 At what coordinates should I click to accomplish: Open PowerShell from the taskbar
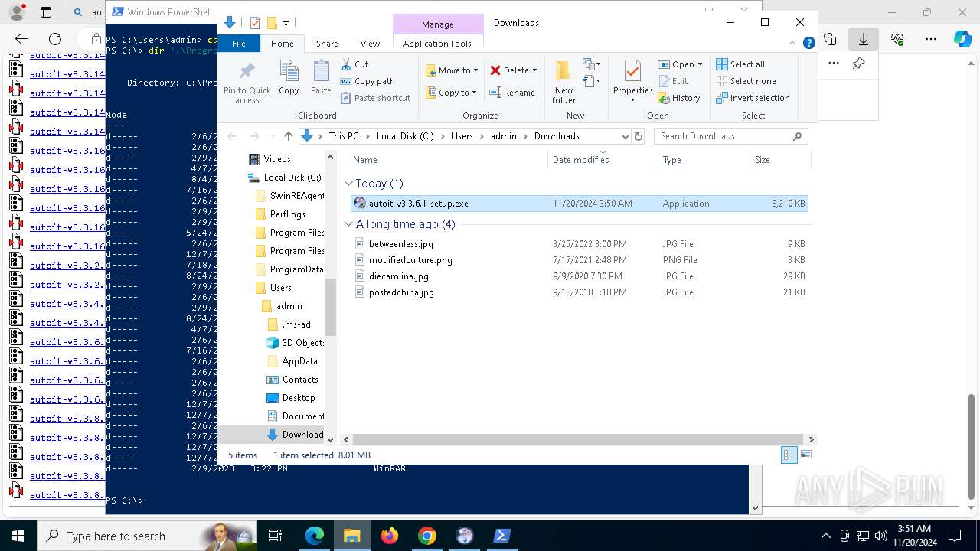502,536
